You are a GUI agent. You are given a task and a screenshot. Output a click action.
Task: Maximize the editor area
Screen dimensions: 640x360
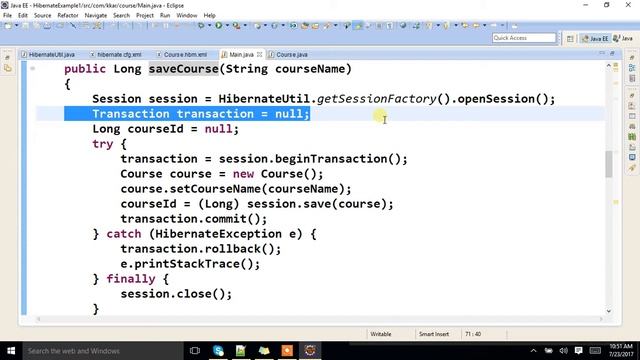tap(612, 53)
